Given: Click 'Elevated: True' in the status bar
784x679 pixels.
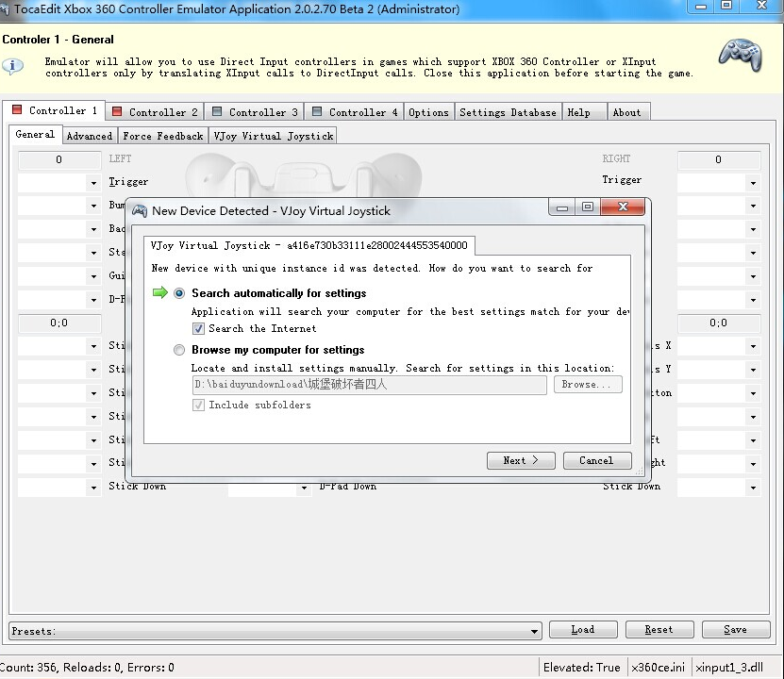Looking at the screenshot, I should [x=581, y=668].
